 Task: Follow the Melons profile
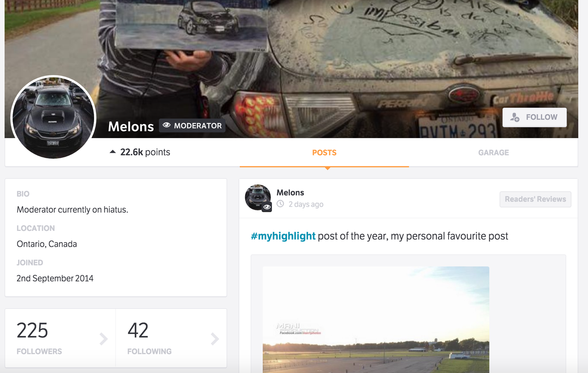[x=534, y=117]
